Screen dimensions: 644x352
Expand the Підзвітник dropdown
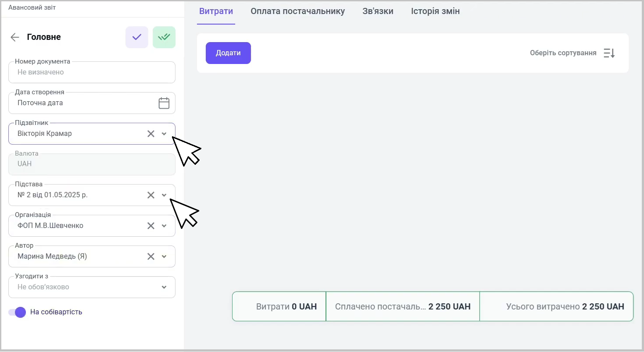164,134
